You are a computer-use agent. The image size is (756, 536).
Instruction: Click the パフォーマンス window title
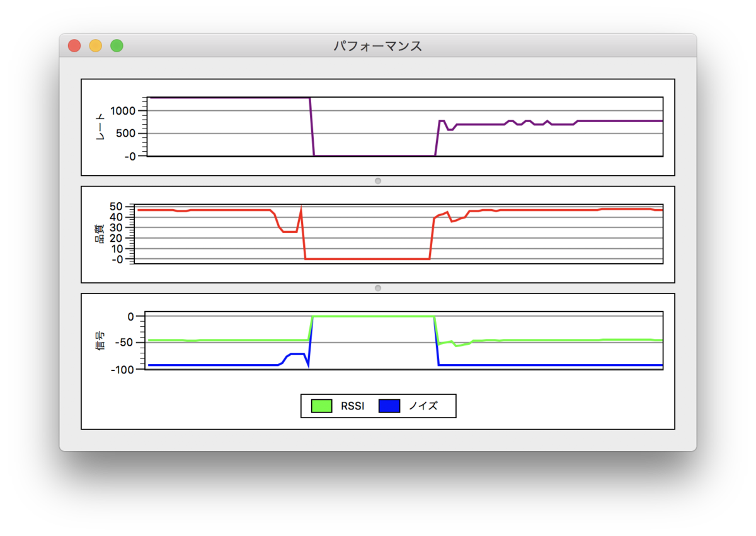[377, 46]
